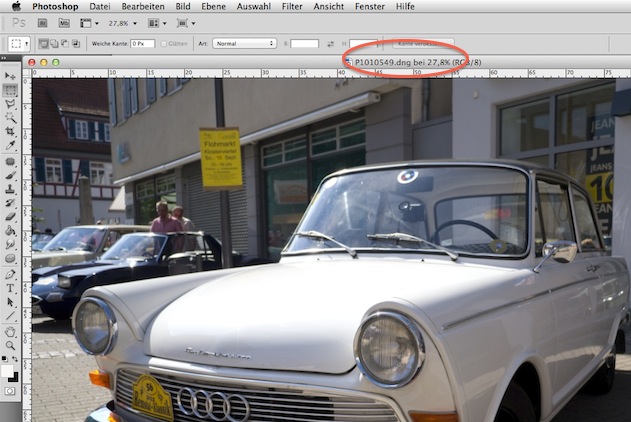Open the Filter menu
The width and height of the screenshot is (631, 422).
coord(292,6)
